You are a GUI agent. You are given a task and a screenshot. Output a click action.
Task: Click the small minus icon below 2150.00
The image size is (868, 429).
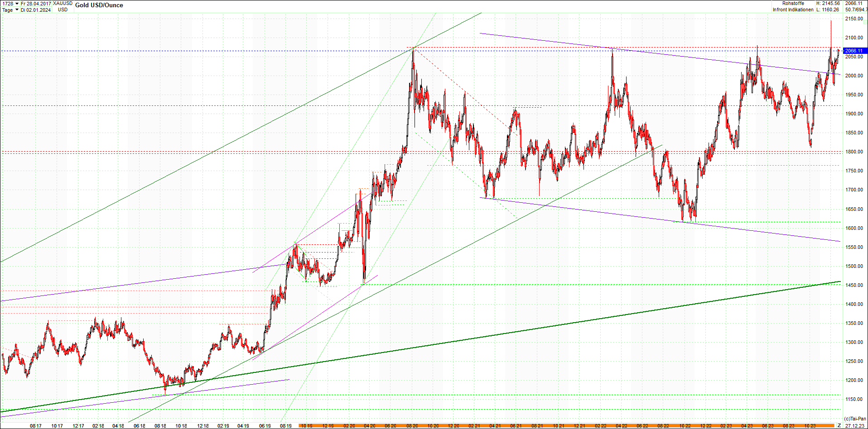pyautogui.click(x=865, y=22)
